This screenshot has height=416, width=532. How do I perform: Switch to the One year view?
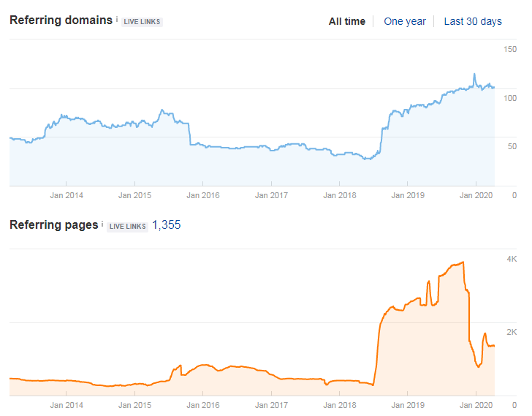[404, 21]
